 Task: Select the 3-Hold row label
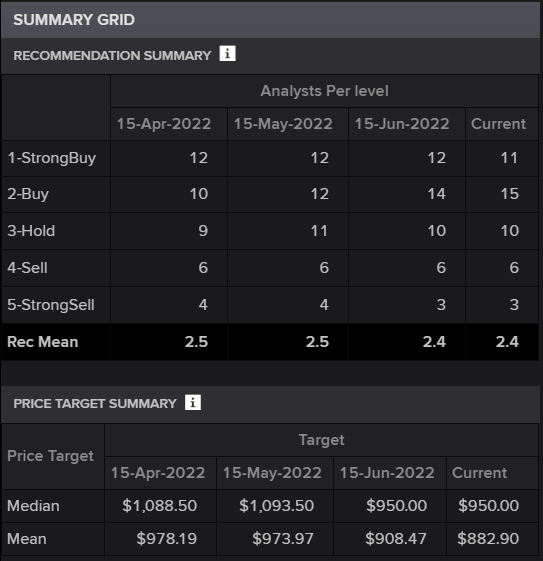pos(31,231)
